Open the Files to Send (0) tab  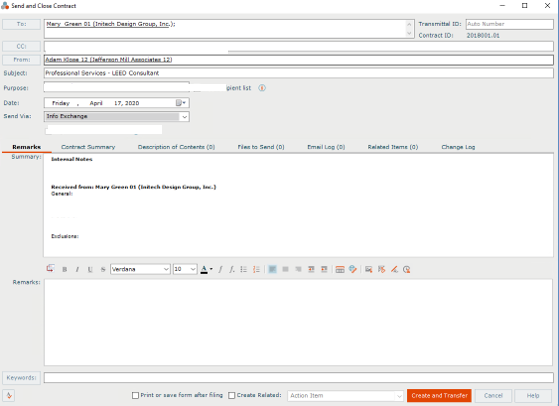tap(261, 147)
